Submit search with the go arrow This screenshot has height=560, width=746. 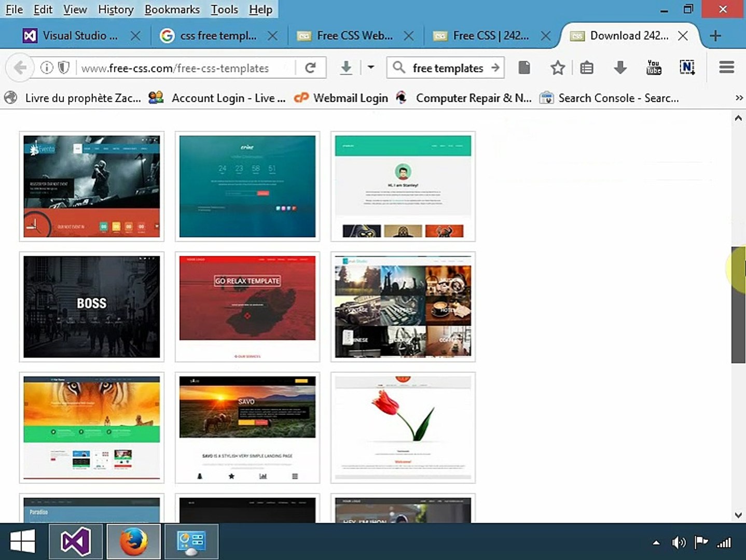tap(495, 67)
